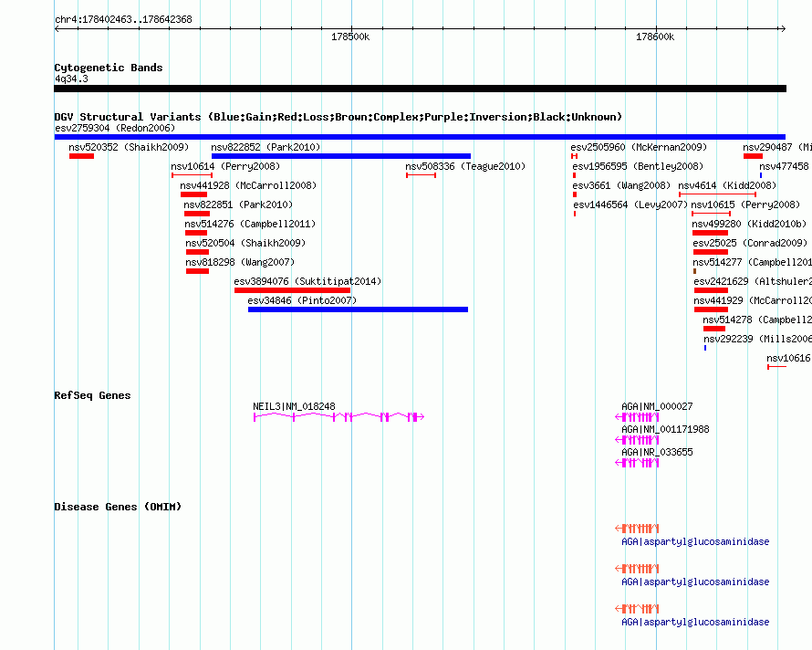The width and height of the screenshot is (812, 650).
Task: Click AGA|NM_000027 transcript label
Action: (657, 407)
